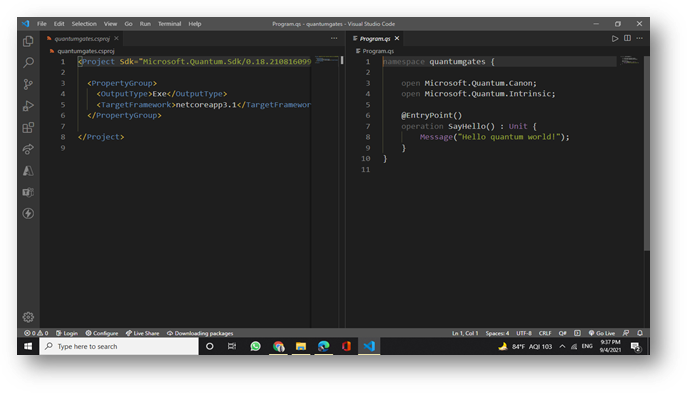Screen dimensions: 687x393
Task: Switch to the quantumgates.csproj tab
Action: (82, 39)
